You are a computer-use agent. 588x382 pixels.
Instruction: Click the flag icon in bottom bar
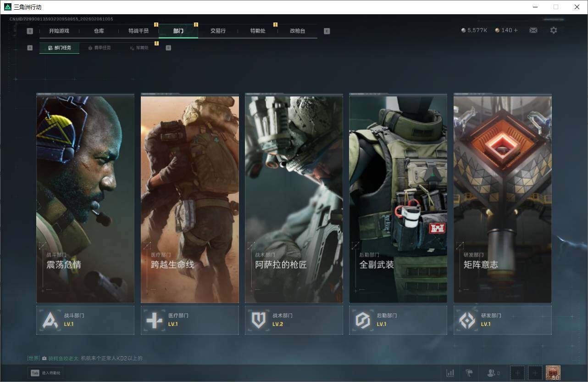469,373
